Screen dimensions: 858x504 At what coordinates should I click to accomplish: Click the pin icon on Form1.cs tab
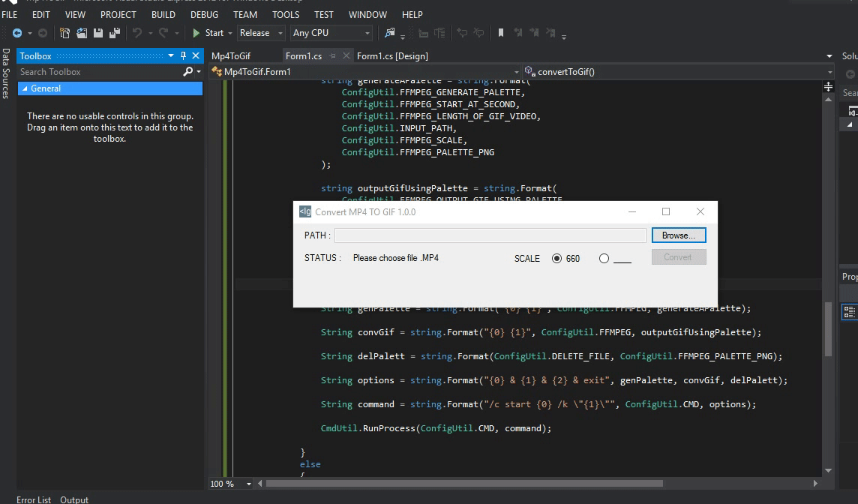coord(332,55)
